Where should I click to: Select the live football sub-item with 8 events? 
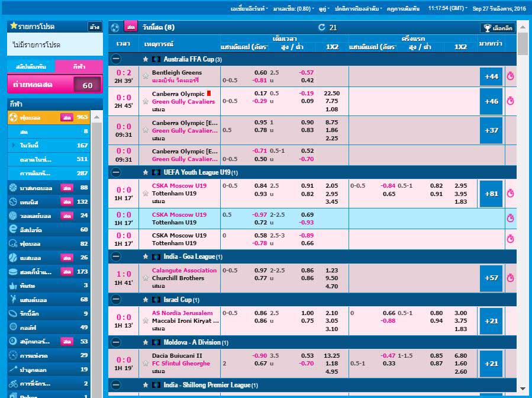(x=49, y=131)
